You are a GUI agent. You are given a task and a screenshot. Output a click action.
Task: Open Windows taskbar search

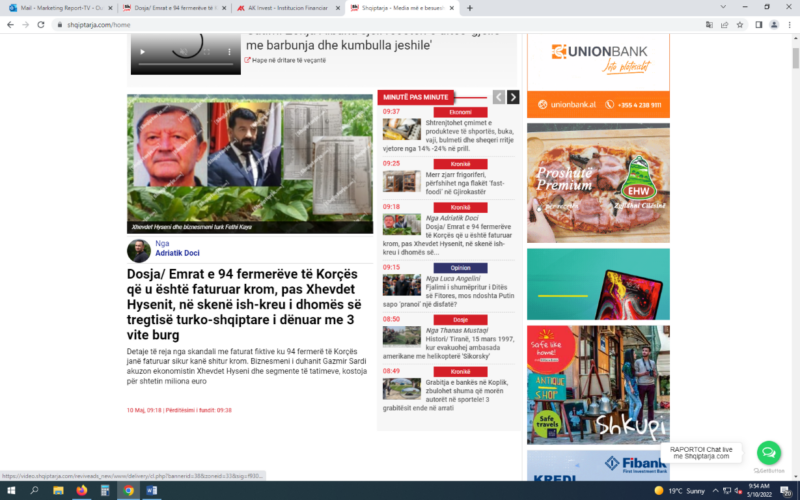(x=34, y=490)
